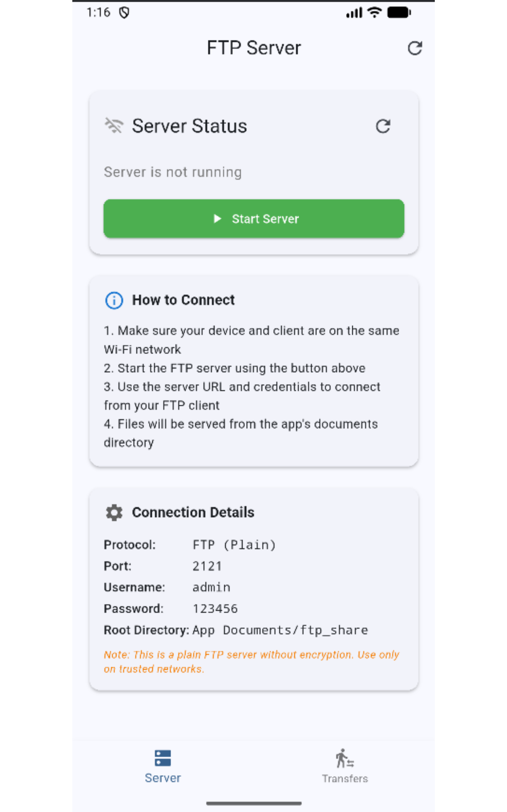
Task: Select the Password value 123456
Action: 215,608
